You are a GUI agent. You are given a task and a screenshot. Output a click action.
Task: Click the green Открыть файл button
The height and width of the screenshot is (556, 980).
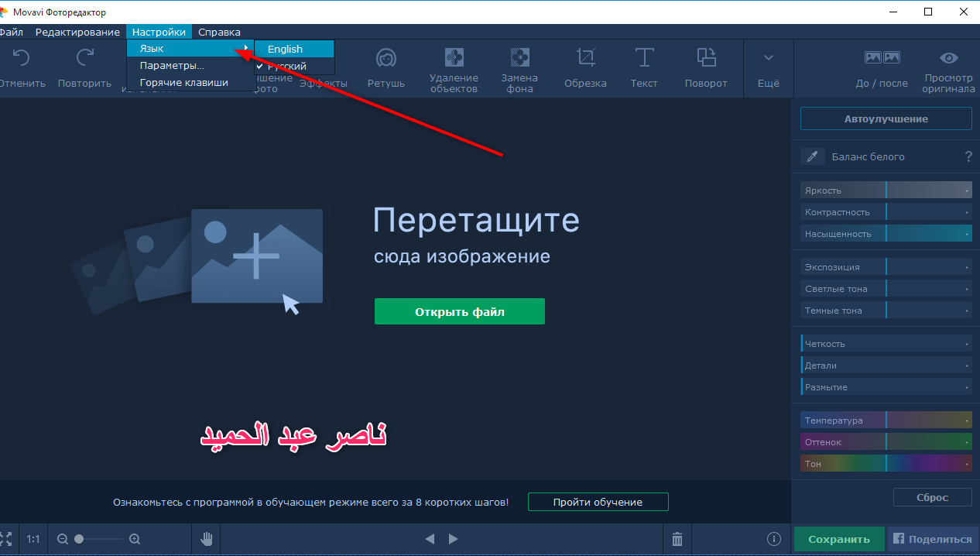(x=460, y=311)
